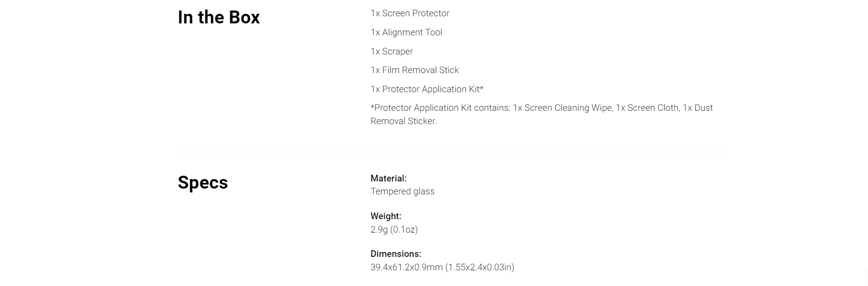
Task: Click the "(0.1oz)" ounce conversion
Action: [404, 230]
